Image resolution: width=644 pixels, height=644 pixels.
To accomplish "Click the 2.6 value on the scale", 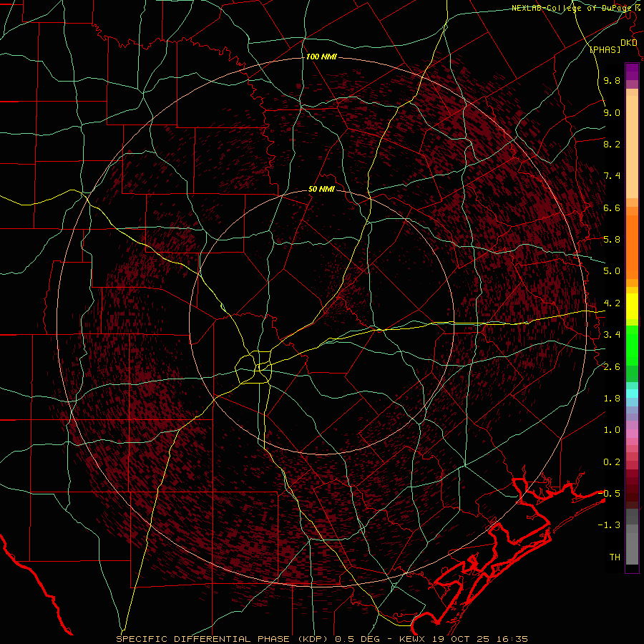I will (x=612, y=367).
